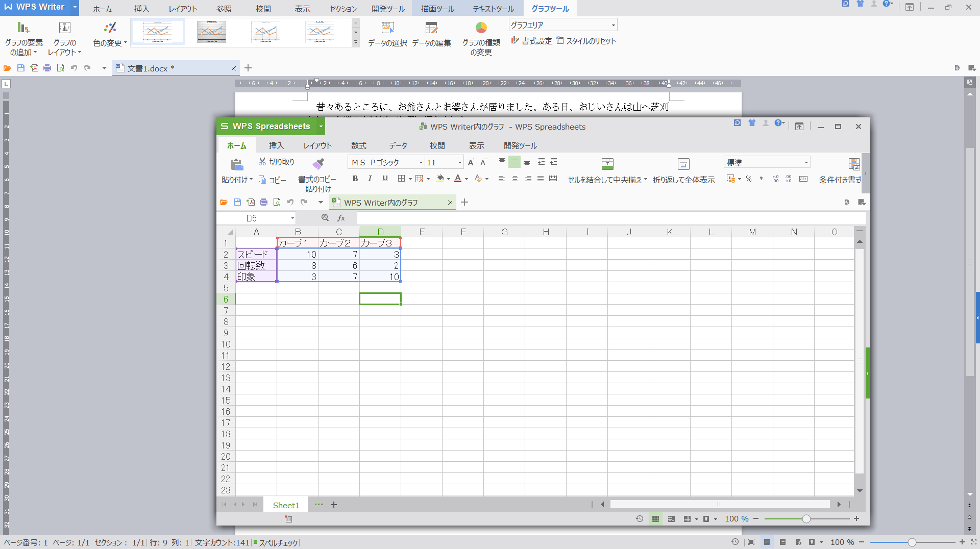
Task: Switch to Writer's 参照 tab
Action: (224, 9)
